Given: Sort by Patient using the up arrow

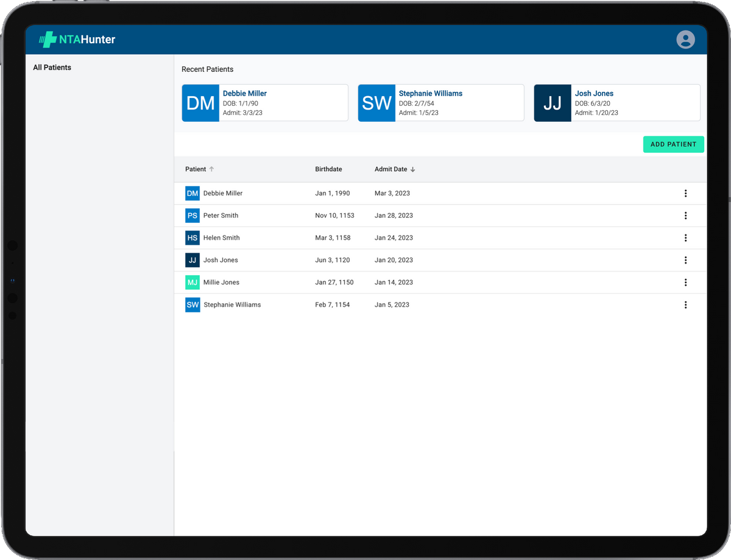Looking at the screenshot, I should (211, 169).
